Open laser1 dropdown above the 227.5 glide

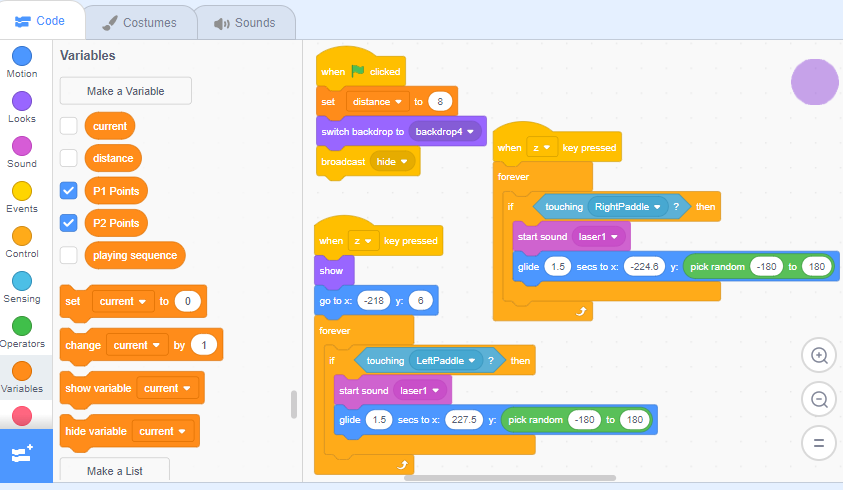pos(419,390)
